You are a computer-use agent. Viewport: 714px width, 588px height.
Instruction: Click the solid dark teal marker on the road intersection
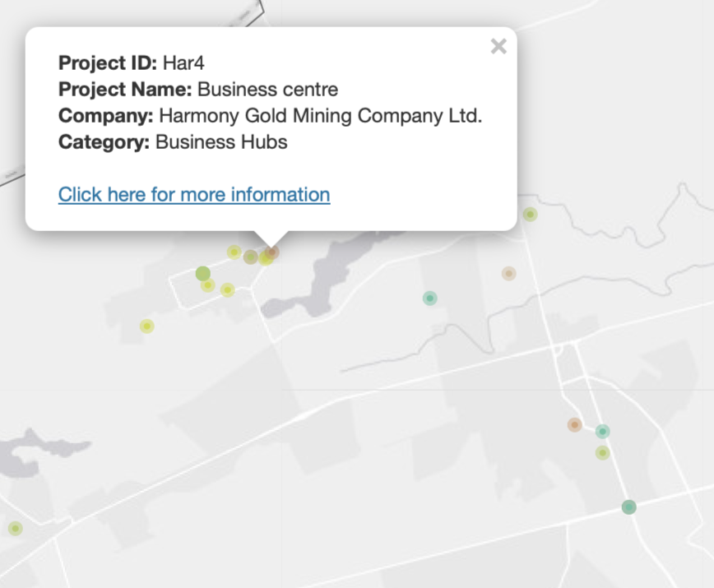coord(628,507)
